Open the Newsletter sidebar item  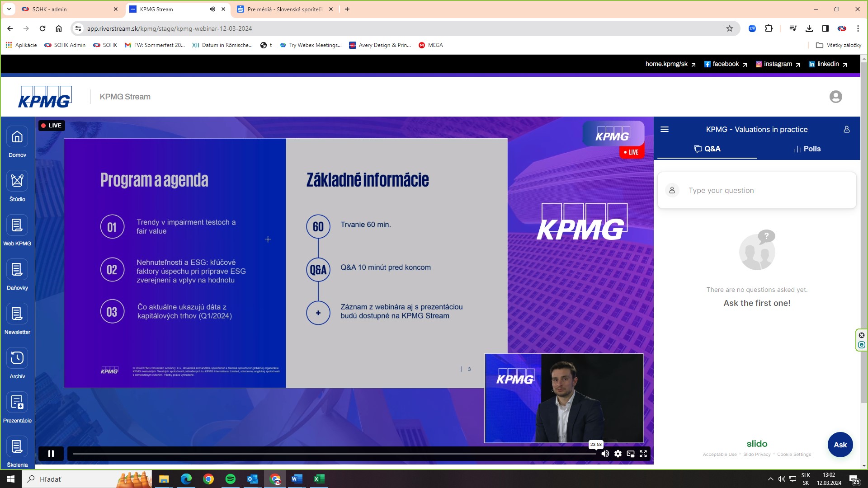coord(17,319)
